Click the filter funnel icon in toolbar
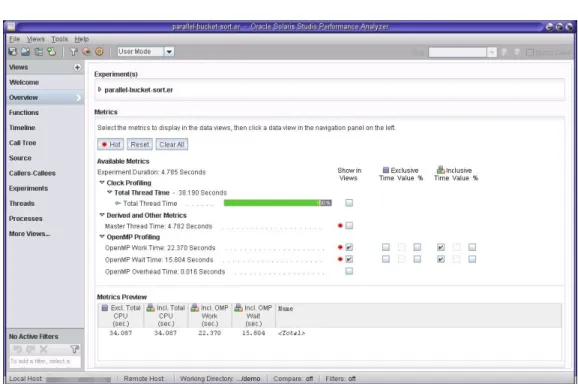Image resolution: width=578 pixels, height=384 pixels. pyautogui.click(x=74, y=52)
